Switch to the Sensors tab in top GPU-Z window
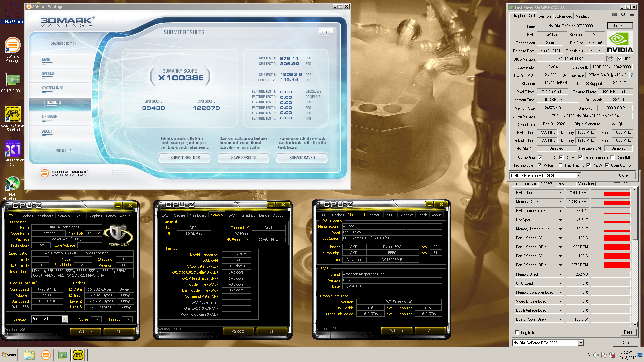The height and width of the screenshot is (362, 644). click(545, 16)
